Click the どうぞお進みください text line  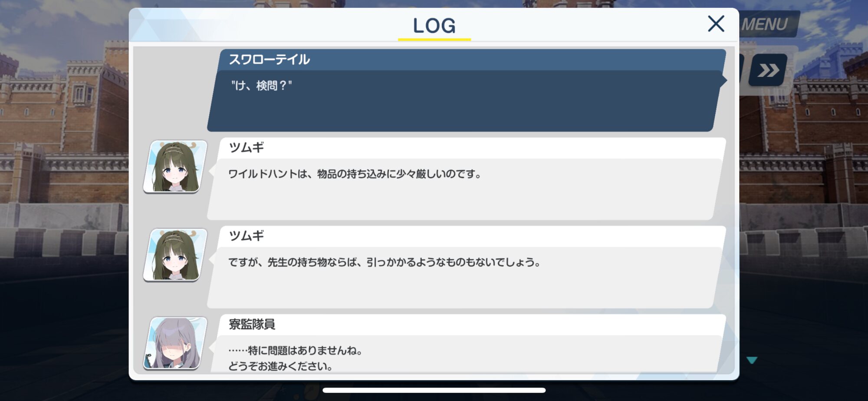click(281, 367)
